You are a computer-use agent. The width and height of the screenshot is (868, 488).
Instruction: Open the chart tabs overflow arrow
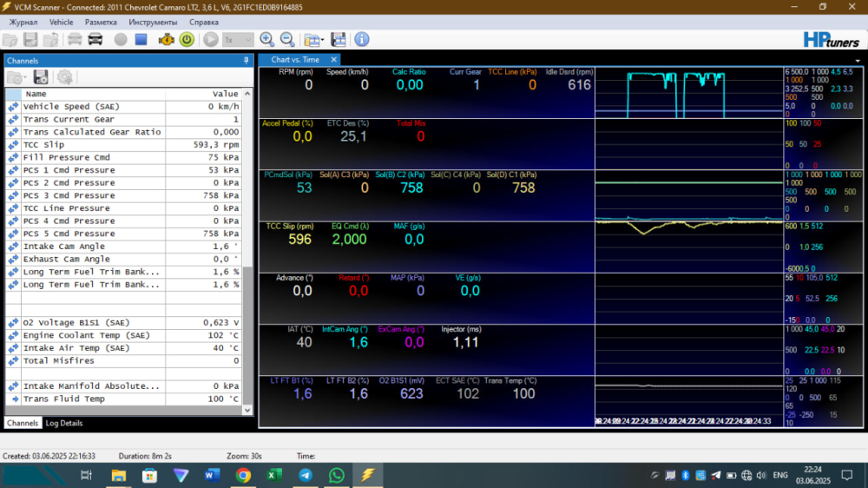click(857, 60)
